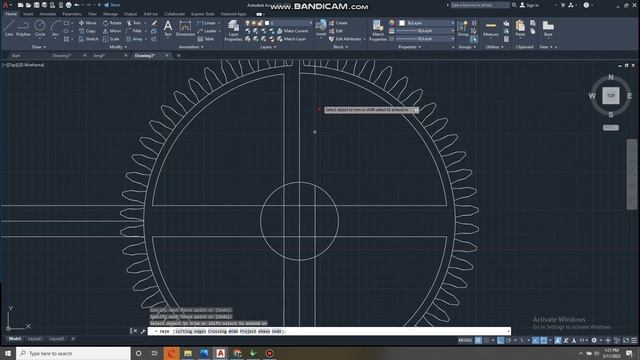Screen dimensions: 640x360
Task: Switch to the Layout1 tab
Action: [35, 339]
